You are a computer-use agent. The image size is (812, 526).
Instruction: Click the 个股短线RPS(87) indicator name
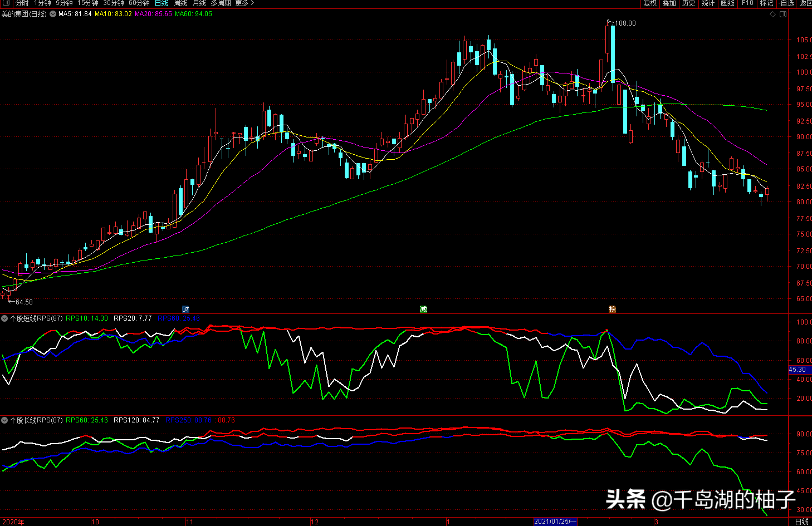click(36, 318)
